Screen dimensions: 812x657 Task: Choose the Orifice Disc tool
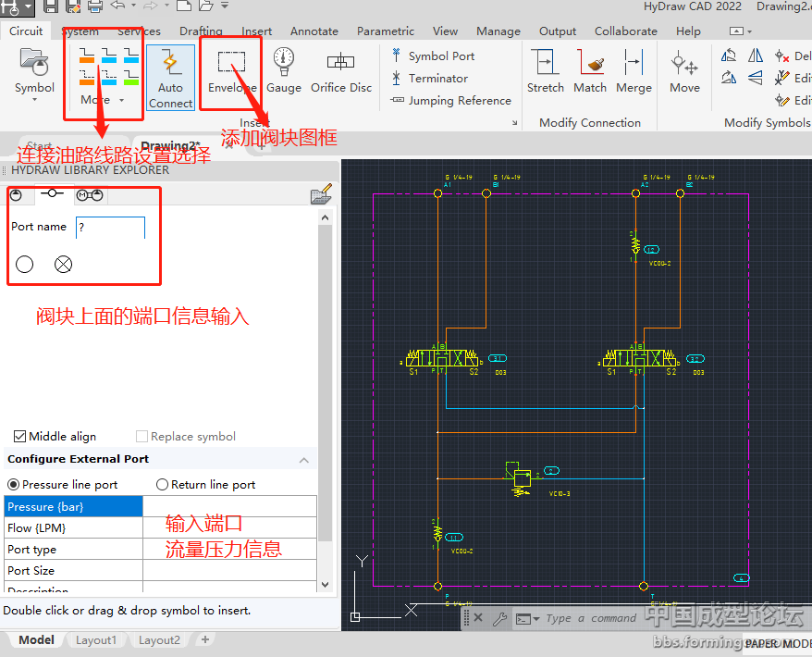coord(340,71)
